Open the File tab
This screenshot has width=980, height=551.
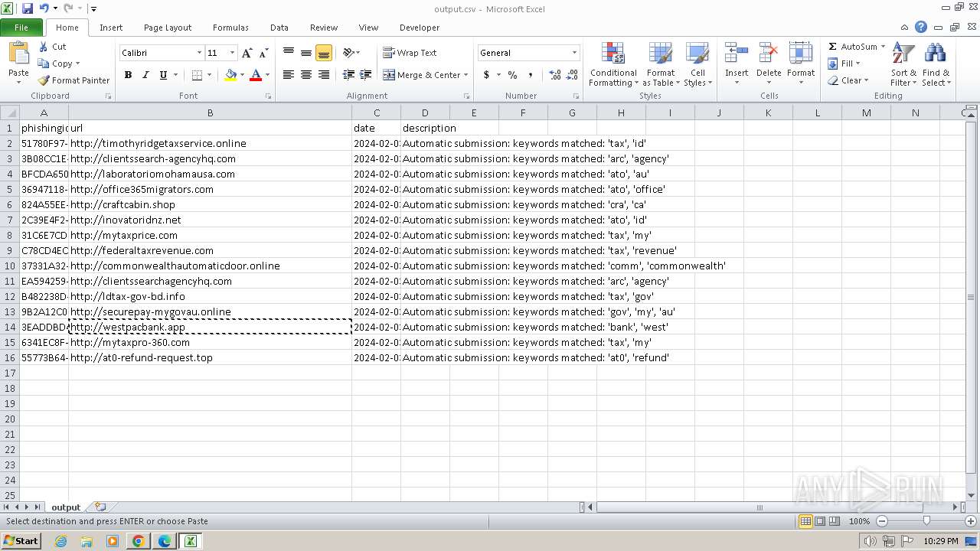pos(21,28)
